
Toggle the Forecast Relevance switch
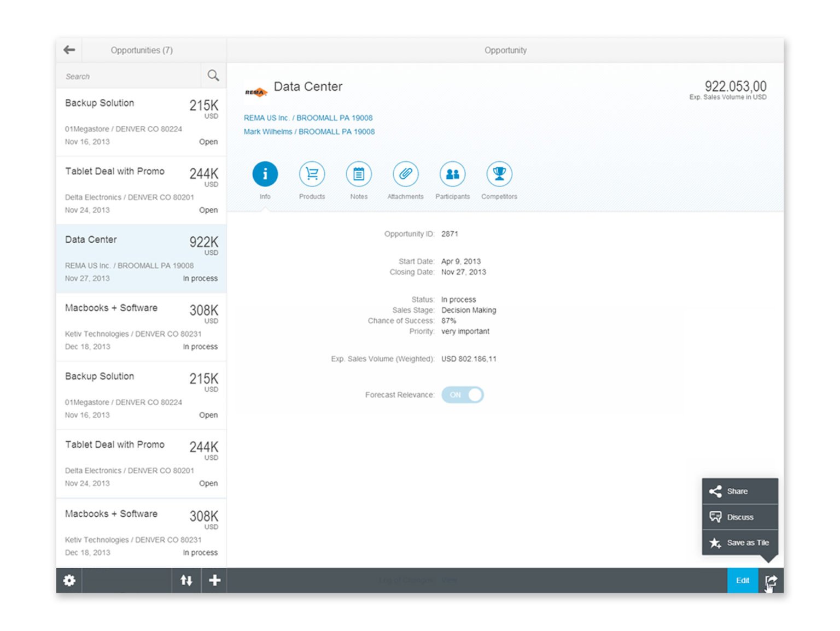[x=463, y=395]
